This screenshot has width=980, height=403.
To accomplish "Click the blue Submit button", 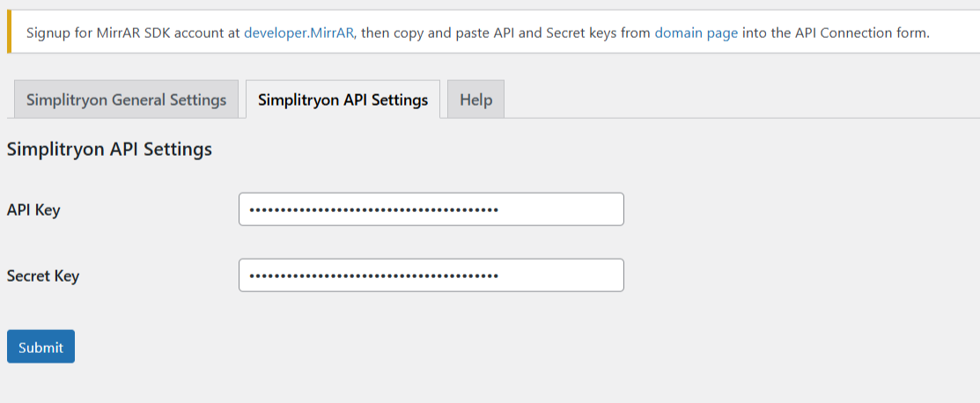I will pos(41,347).
